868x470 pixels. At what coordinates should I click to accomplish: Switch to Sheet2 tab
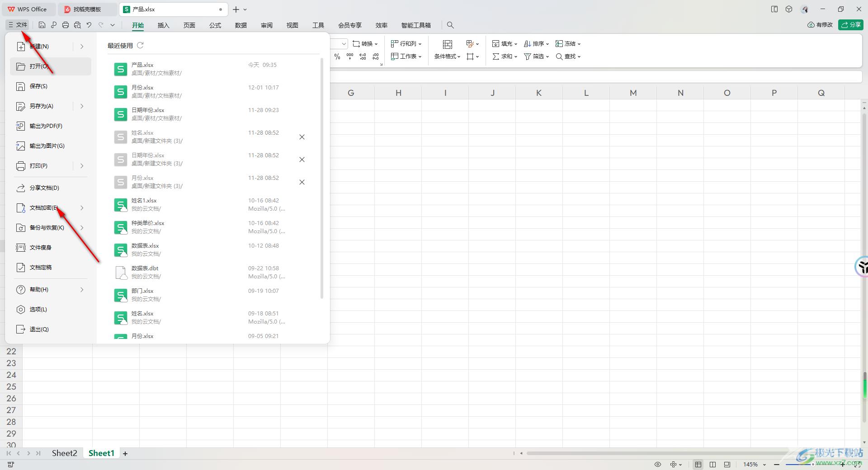64,453
